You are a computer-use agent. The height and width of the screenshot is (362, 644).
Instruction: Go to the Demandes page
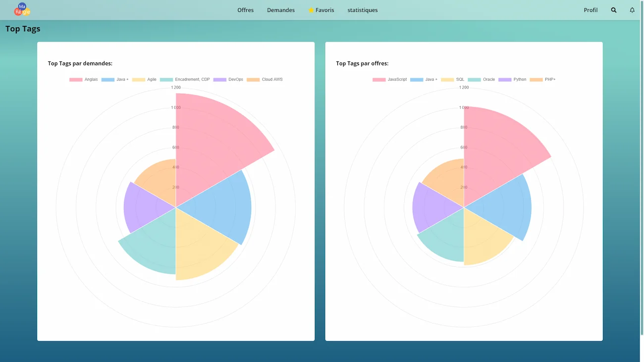pyautogui.click(x=280, y=10)
